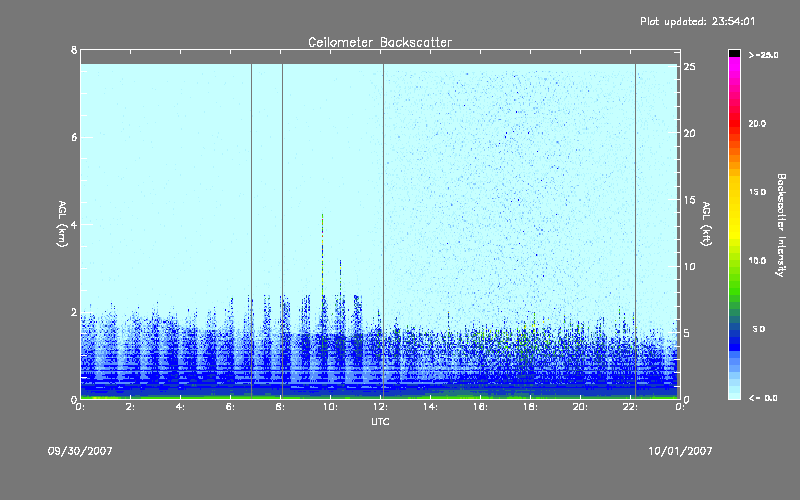Pick the yellow band near 15.0 on the colorbar

pyautogui.click(x=734, y=194)
